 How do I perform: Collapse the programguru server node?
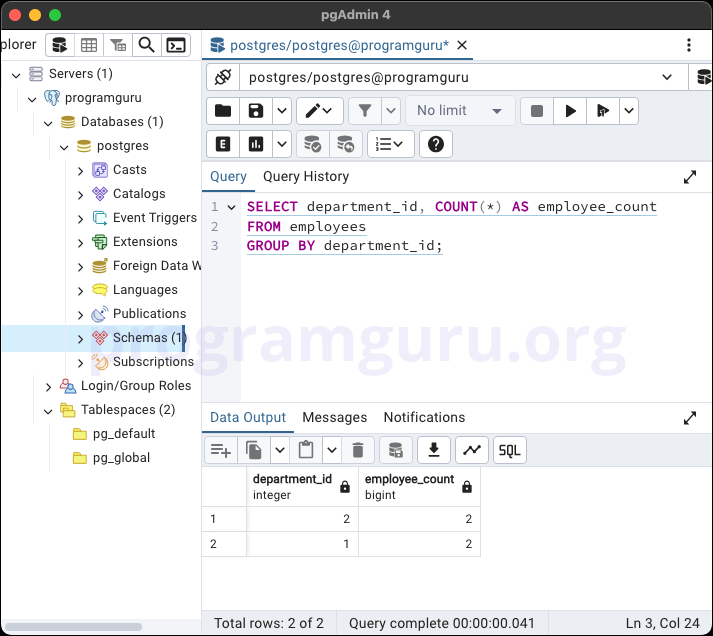tap(32, 99)
